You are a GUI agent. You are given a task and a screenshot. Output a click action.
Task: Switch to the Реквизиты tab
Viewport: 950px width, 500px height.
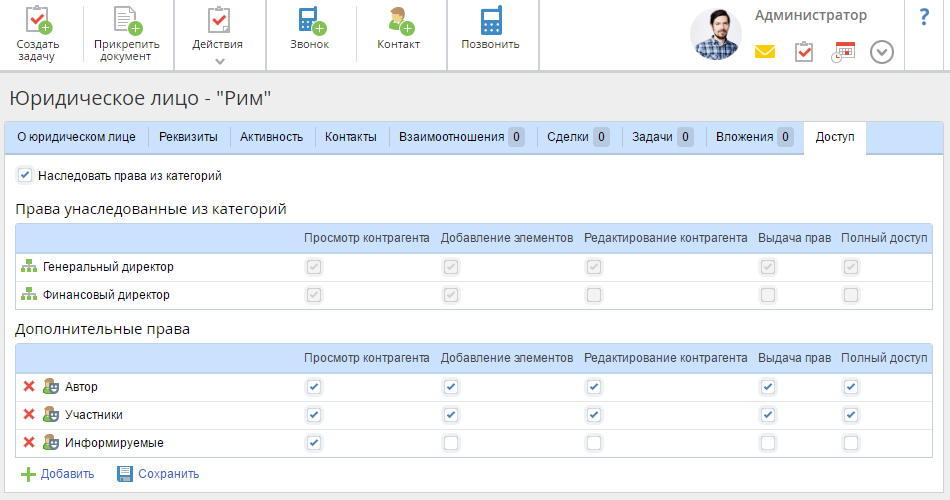point(189,137)
